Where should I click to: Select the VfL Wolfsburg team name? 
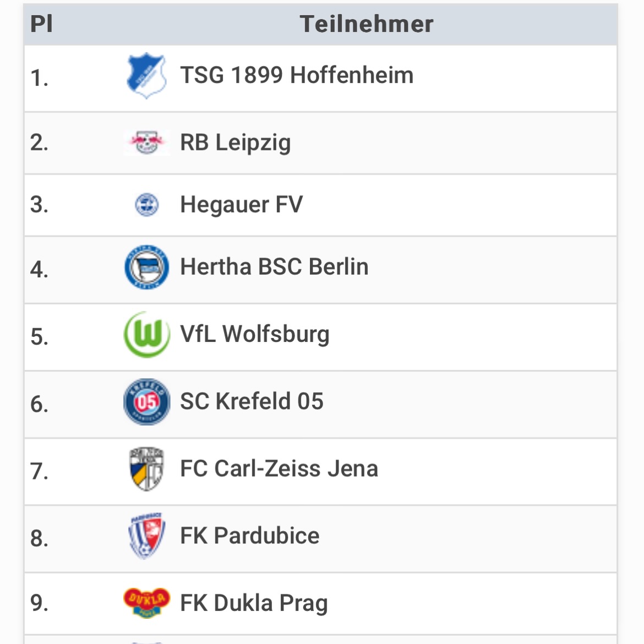[x=255, y=334]
